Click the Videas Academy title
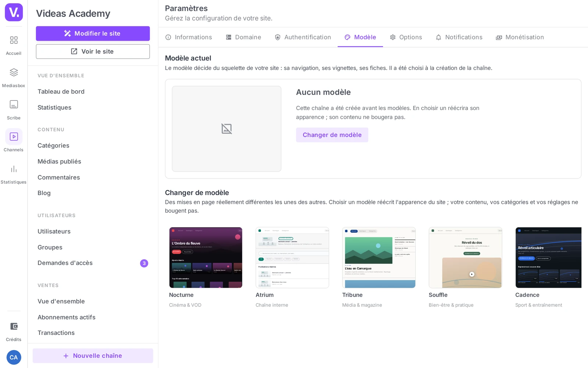Viewport: 588px width, 368px height. 73,14
